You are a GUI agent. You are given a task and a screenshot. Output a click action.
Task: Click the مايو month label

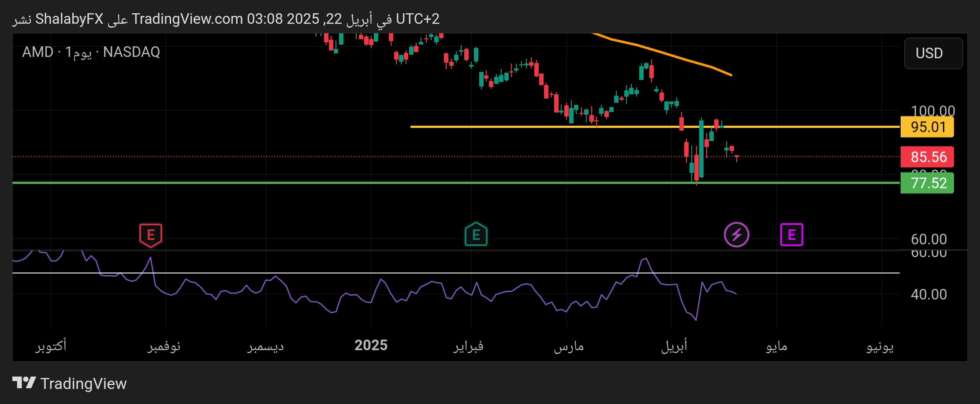(x=777, y=347)
